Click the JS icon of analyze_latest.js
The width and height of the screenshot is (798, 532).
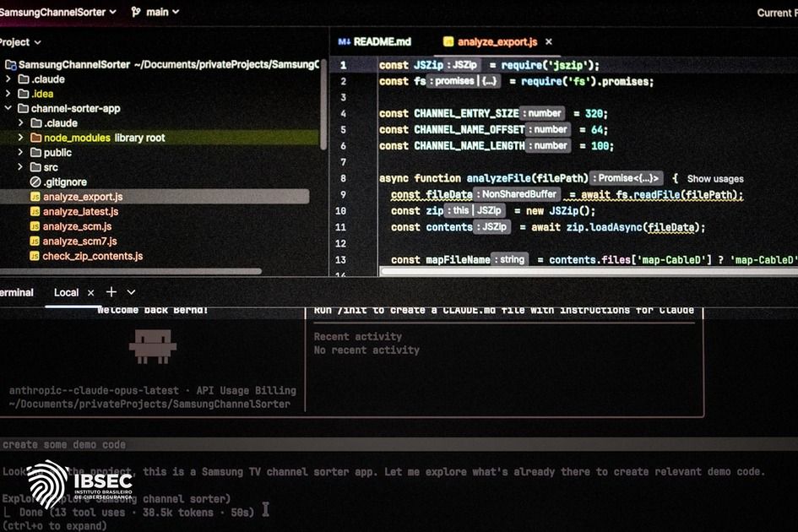[x=35, y=211]
